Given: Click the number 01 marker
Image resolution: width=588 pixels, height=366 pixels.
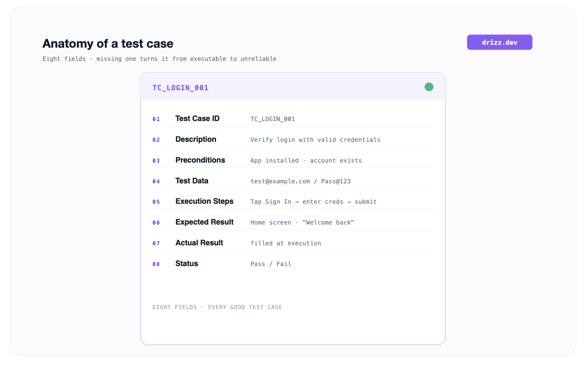Looking at the screenshot, I should (156, 119).
